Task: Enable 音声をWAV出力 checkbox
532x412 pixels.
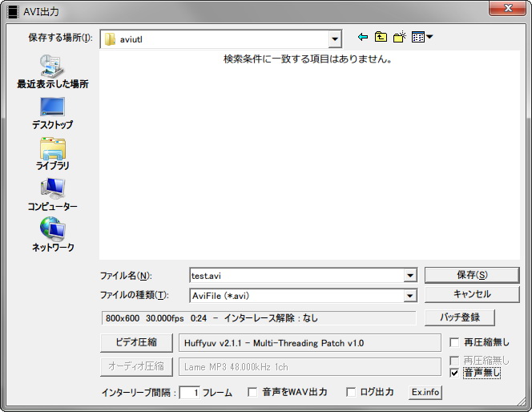Action: tap(252, 392)
